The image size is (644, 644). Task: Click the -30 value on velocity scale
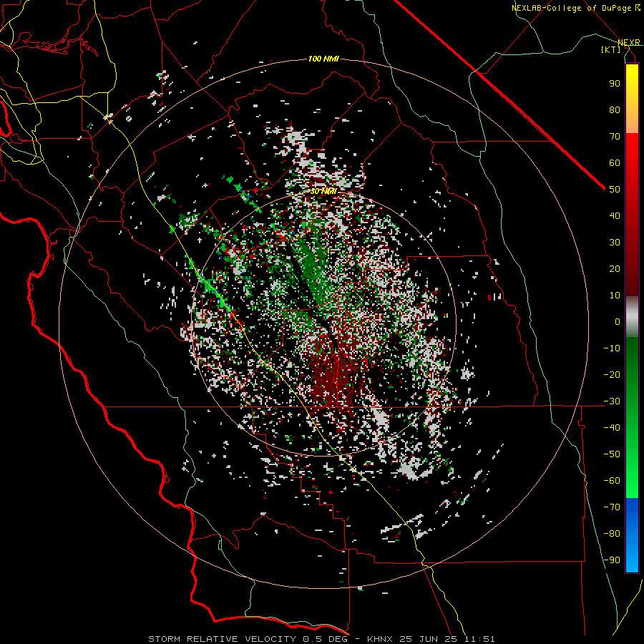pyautogui.click(x=612, y=401)
